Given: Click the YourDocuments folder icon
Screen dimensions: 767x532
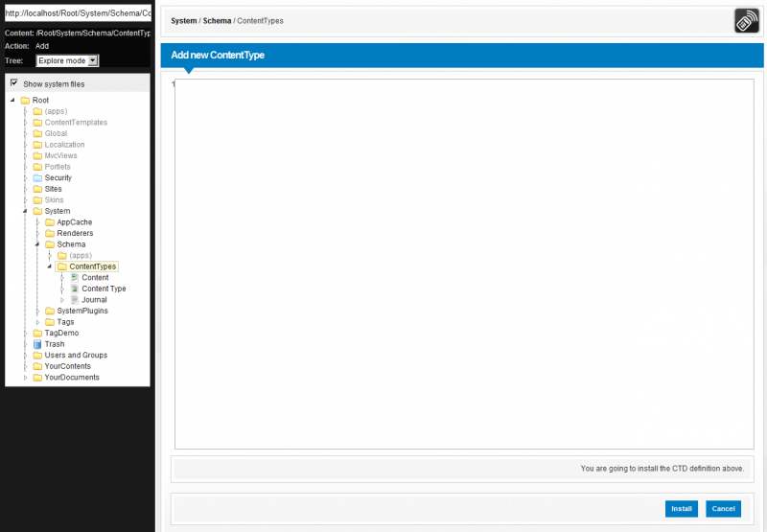Looking at the screenshot, I should coord(37,378).
